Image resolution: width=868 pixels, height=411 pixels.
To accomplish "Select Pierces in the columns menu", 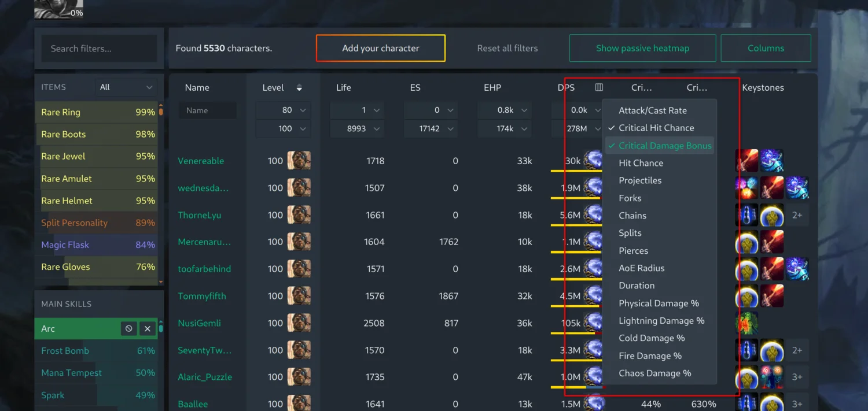I will [659, 251].
